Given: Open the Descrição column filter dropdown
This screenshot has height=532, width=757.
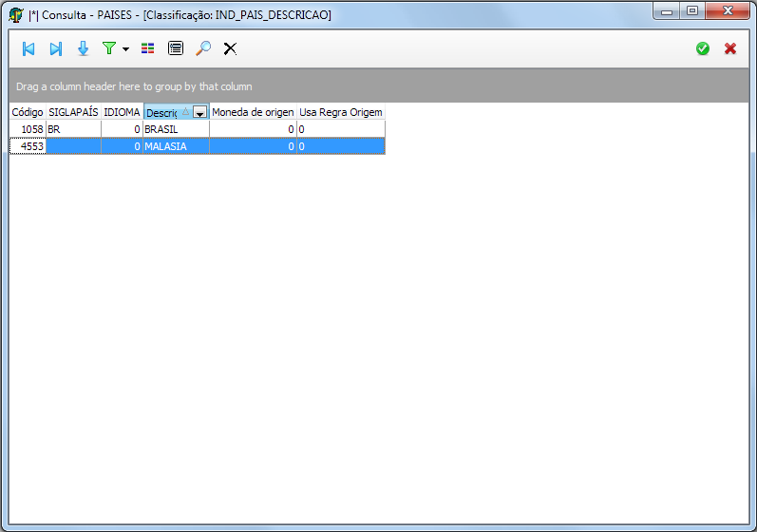Looking at the screenshot, I should coord(199,112).
